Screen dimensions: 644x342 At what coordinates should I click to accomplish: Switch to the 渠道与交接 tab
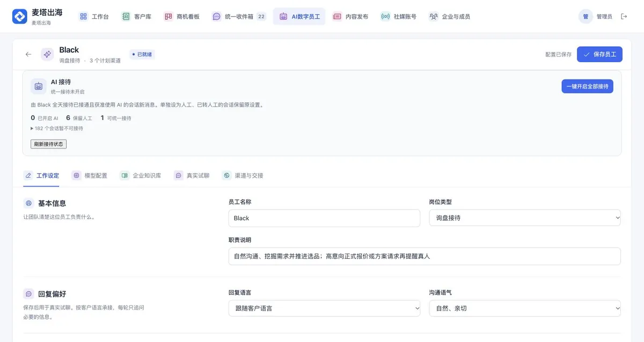[x=243, y=175]
